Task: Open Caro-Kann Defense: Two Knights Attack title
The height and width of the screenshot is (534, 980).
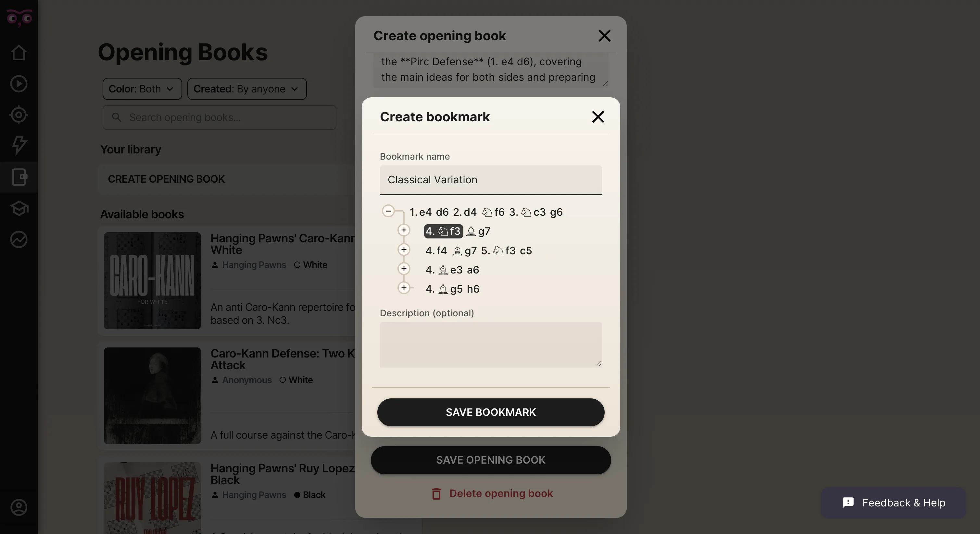Action: (x=283, y=359)
